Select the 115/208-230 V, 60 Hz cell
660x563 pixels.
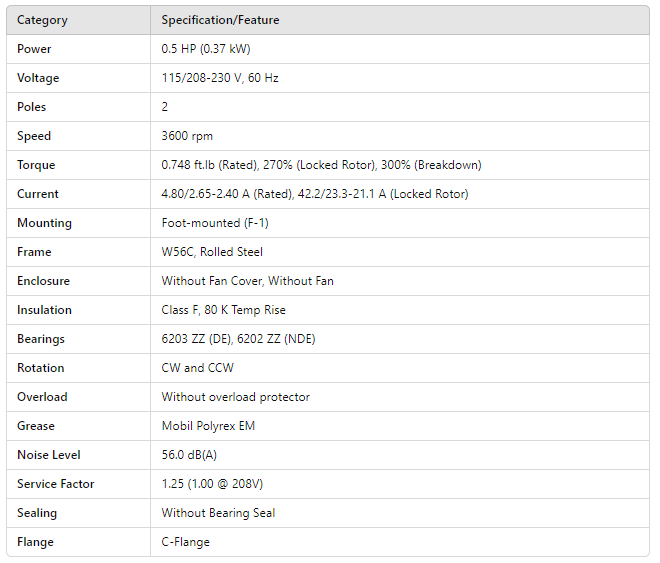(220, 78)
